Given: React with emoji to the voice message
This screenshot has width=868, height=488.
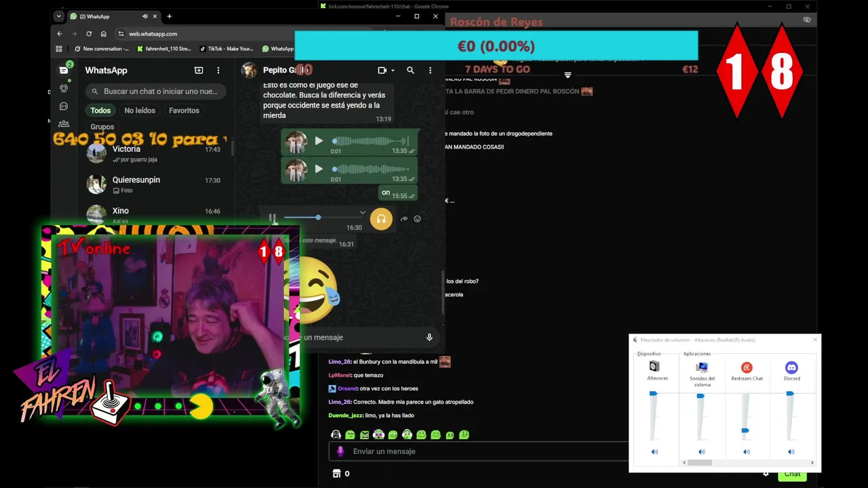Looking at the screenshot, I should (x=417, y=219).
